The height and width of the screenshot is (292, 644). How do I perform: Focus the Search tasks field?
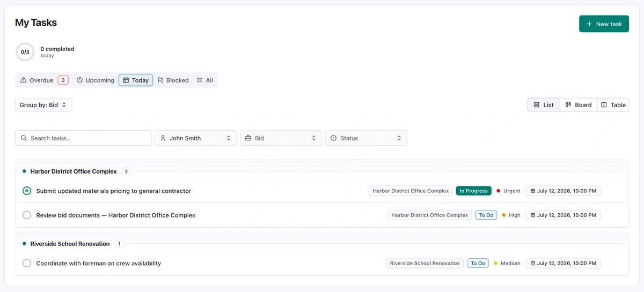click(x=83, y=138)
